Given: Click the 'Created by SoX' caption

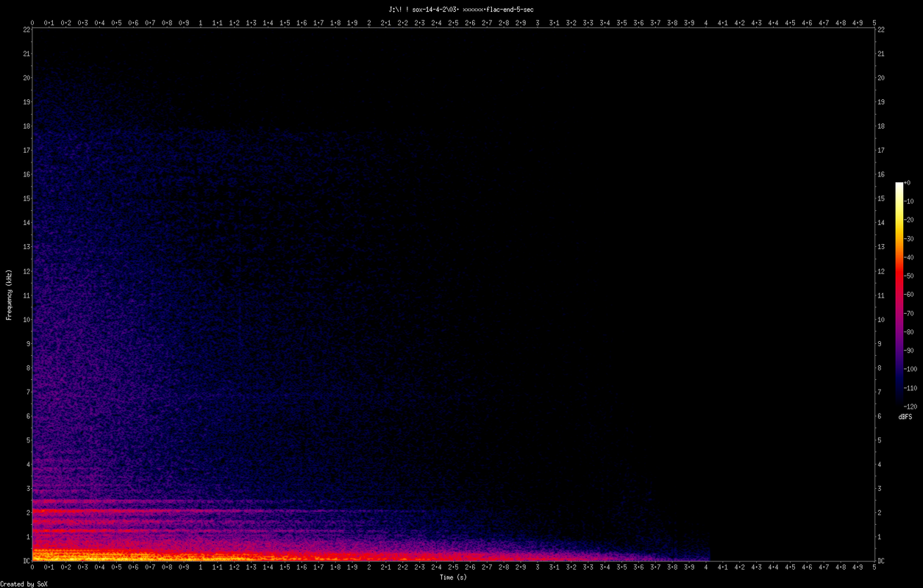Looking at the screenshot, I should [x=24, y=584].
